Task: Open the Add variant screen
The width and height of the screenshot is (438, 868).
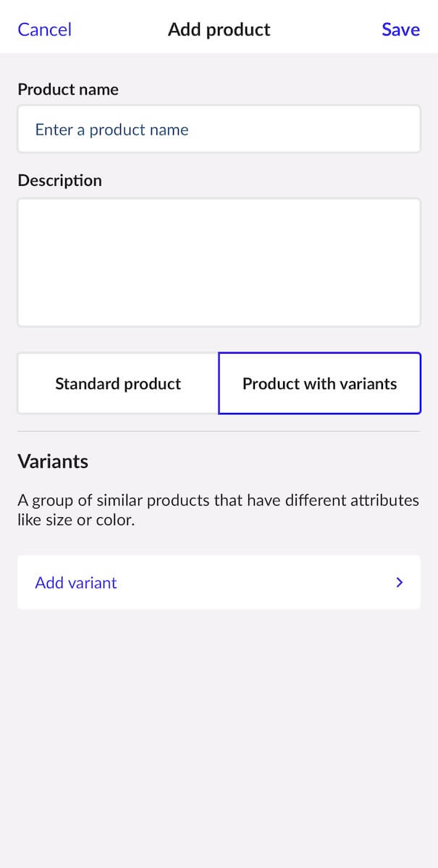Action: (217, 582)
